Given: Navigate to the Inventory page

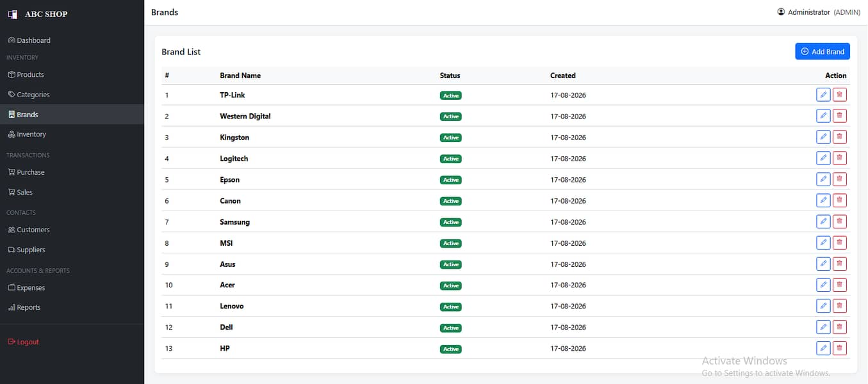Looking at the screenshot, I should click(72, 134).
